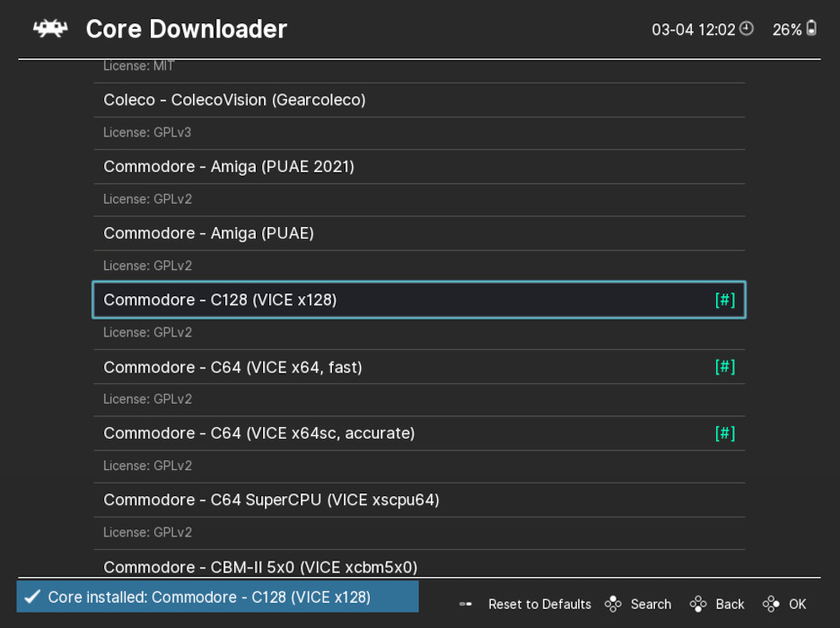Screen dimensions: 840x628
Task: Click the gamepad icon next to OK
Action: click(x=771, y=604)
